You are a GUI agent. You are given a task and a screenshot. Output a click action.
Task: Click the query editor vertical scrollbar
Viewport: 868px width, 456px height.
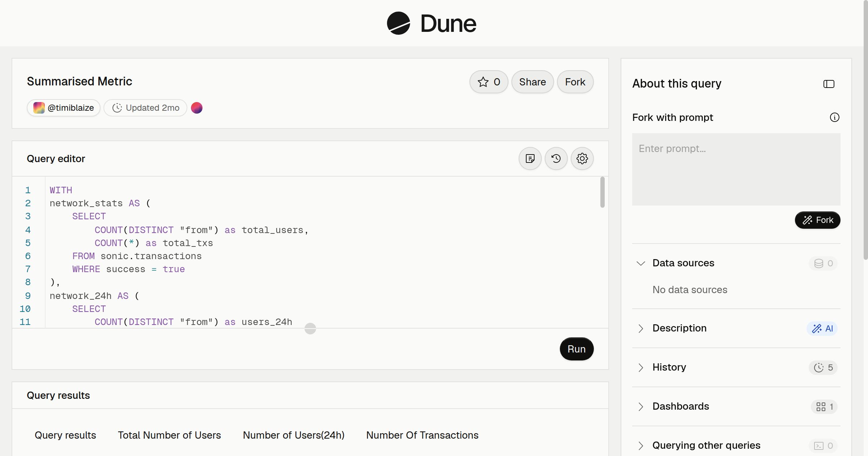tap(602, 192)
